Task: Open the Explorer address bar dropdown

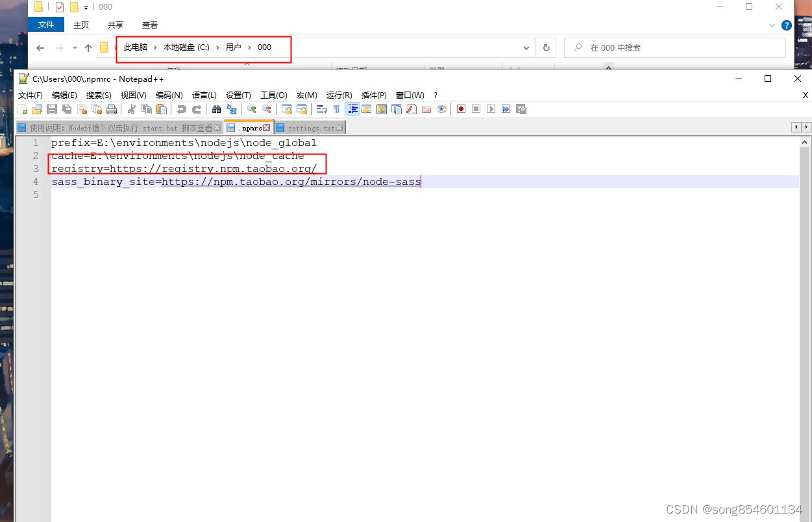Action: (x=526, y=47)
